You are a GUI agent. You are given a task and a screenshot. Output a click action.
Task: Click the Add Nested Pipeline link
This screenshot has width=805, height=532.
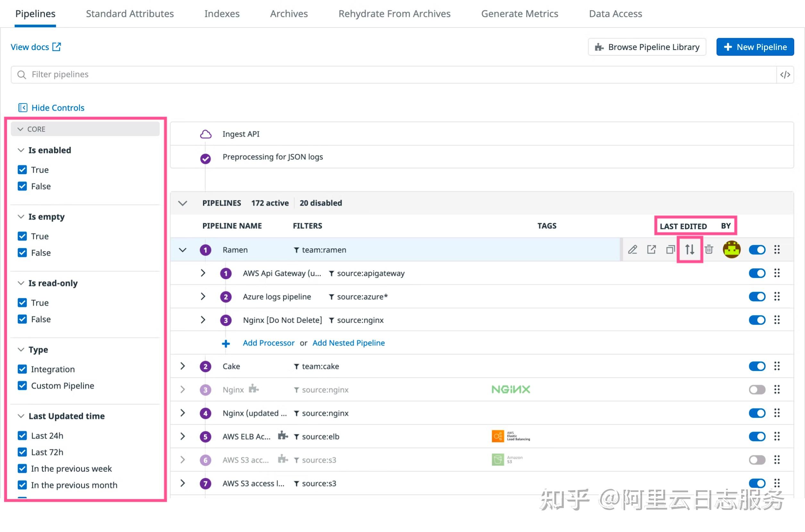click(348, 343)
